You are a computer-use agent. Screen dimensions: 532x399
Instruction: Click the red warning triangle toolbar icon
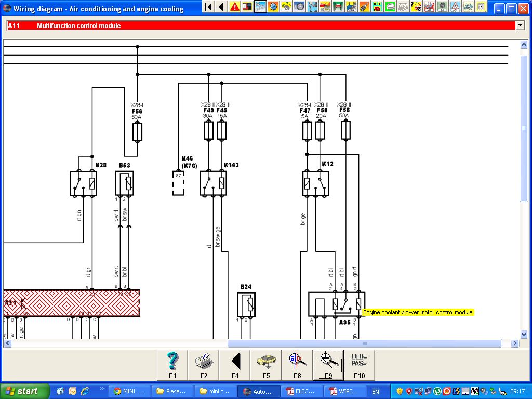pyautogui.click(x=235, y=7)
